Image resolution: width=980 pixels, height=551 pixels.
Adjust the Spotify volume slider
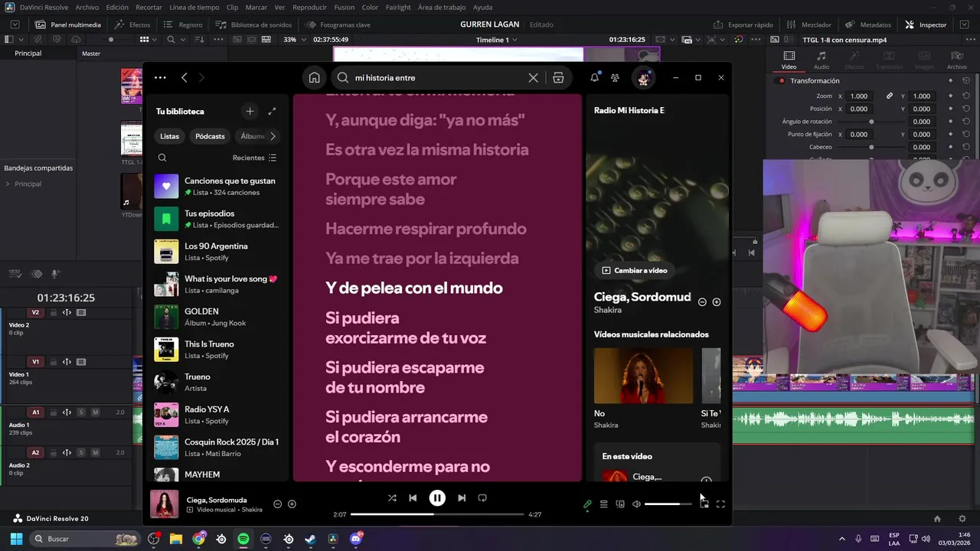coord(668,504)
